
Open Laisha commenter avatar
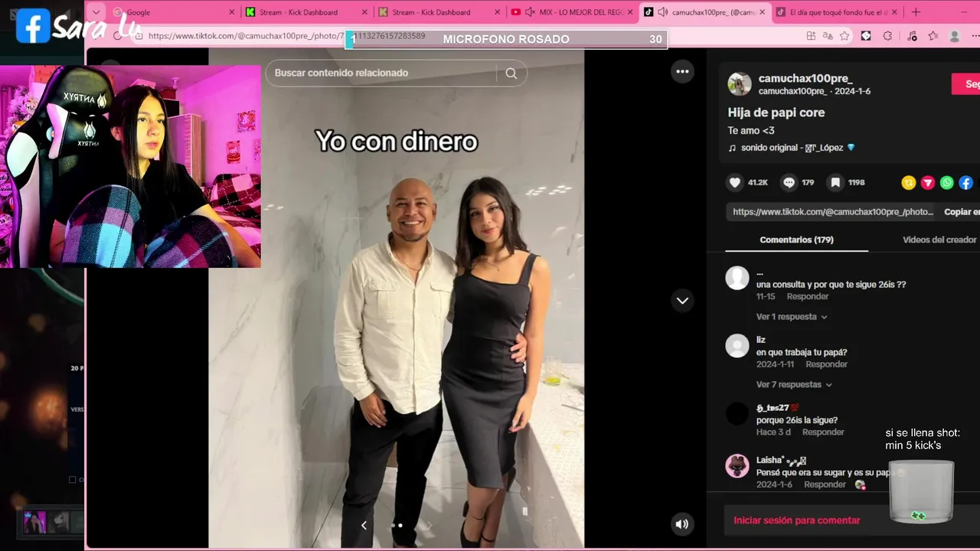coord(737,466)
